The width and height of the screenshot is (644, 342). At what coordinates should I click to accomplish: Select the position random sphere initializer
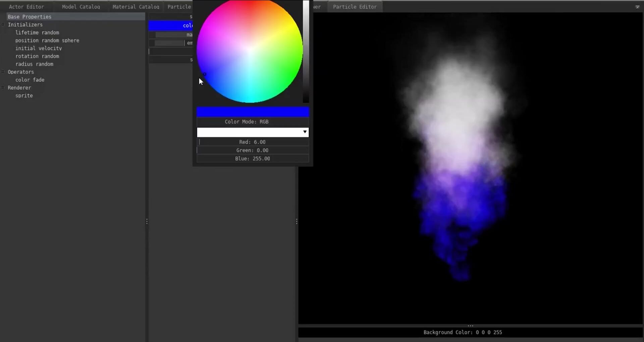point(47,41)
